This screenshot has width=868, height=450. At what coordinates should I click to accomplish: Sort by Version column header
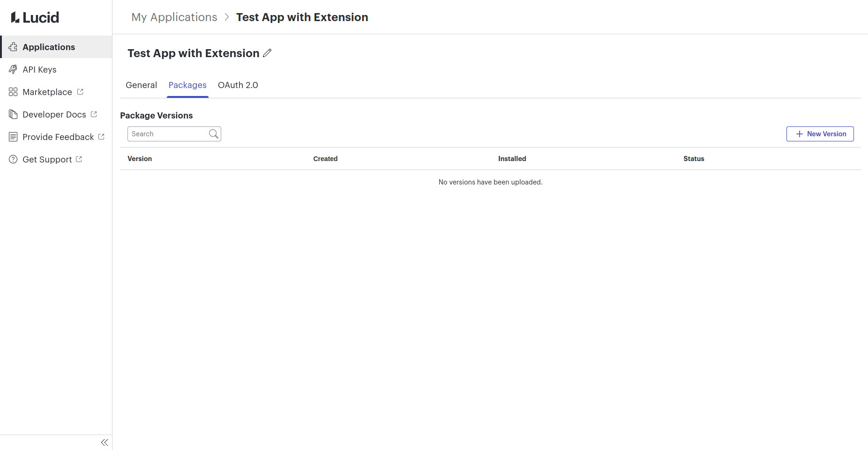140,159
